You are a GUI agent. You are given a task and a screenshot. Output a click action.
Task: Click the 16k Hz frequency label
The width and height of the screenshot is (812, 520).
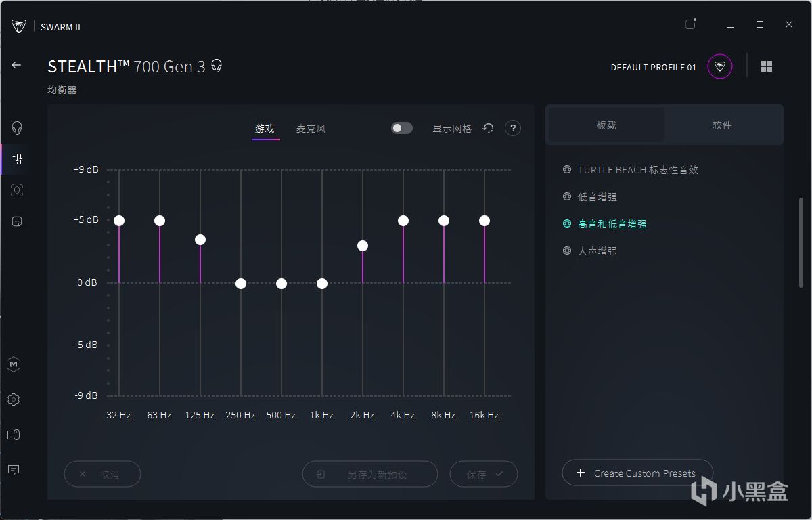click(484, 415)
